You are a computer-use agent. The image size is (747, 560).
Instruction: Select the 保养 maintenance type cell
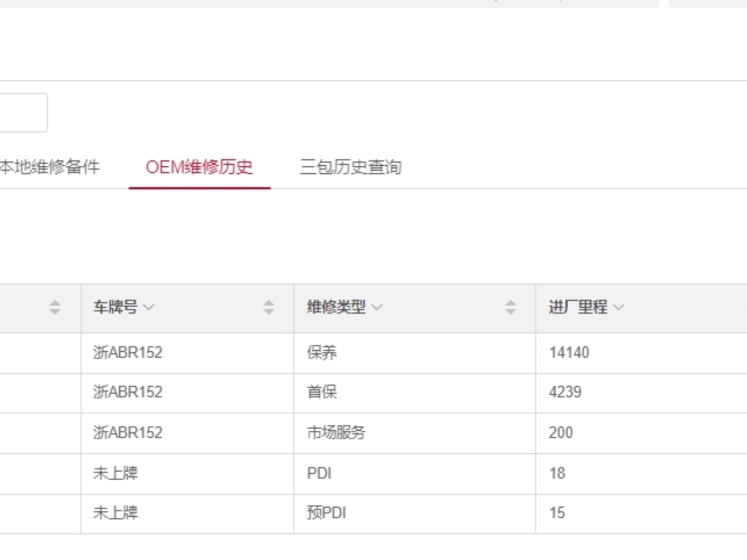coord(322,353)
